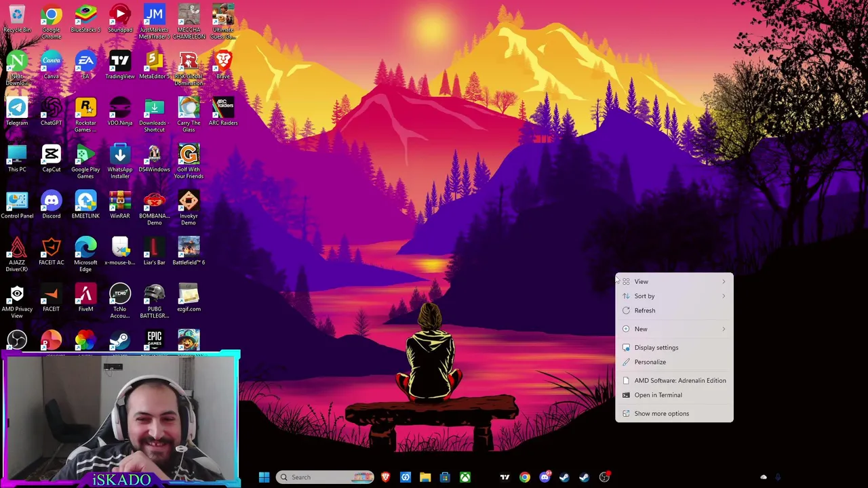Viewport: 868px width, 488px height.
Task: Select the PUBG BATTLEGROUNDS icon
Action: point(154,302)
